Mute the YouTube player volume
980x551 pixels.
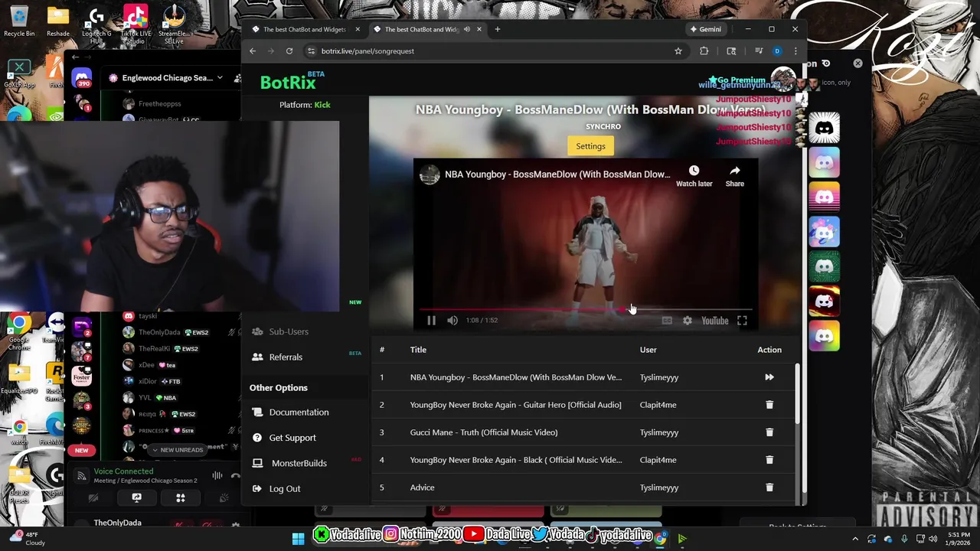coord(452,321)
